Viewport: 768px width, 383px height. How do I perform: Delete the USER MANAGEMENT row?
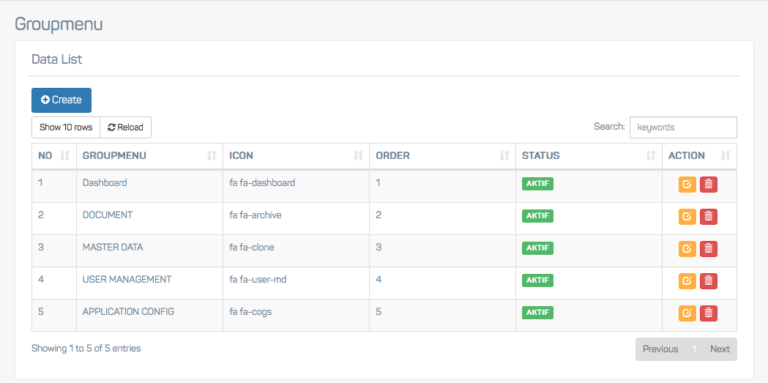pos(708,281)
